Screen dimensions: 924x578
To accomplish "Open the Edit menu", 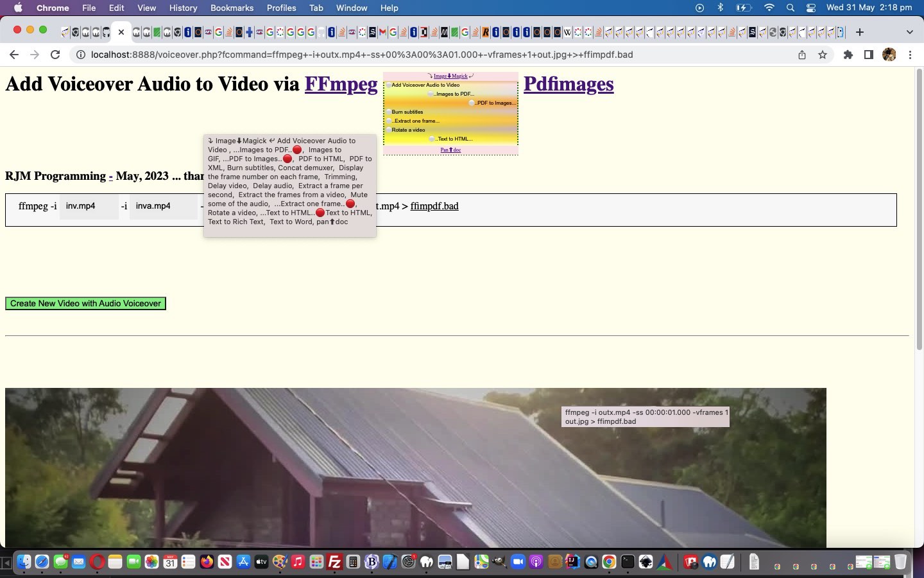I will (x=117, y=8).
